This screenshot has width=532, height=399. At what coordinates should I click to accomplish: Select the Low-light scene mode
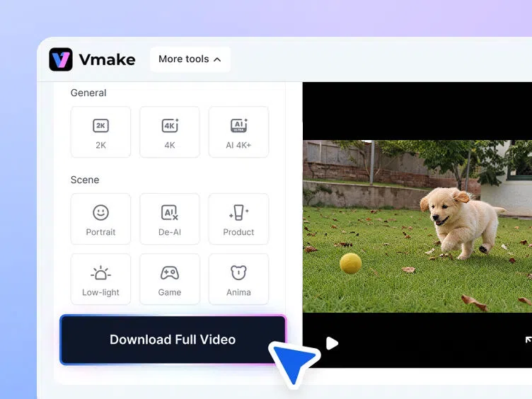pyautogui.click(x=100, y=279)
